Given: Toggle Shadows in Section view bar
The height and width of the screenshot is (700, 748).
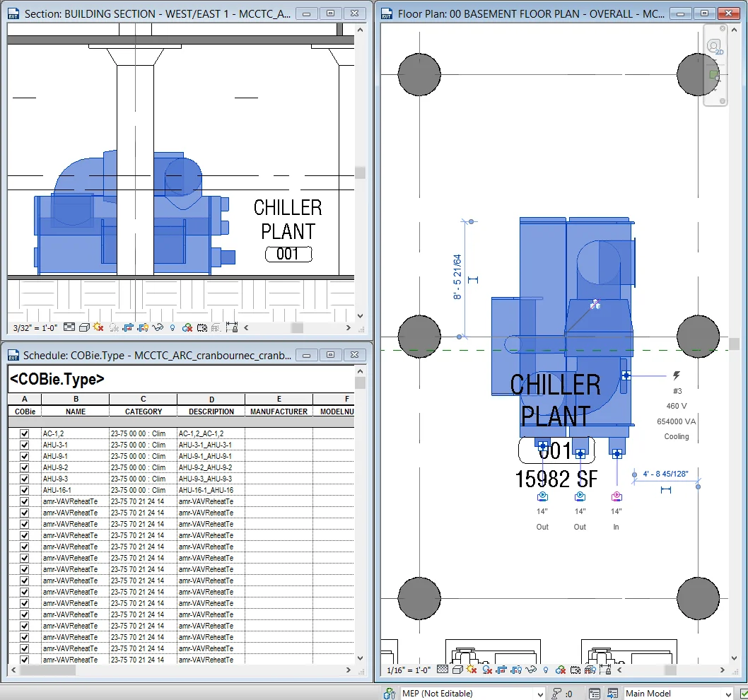Looking at the screenshot, I should tap(114, 328).
